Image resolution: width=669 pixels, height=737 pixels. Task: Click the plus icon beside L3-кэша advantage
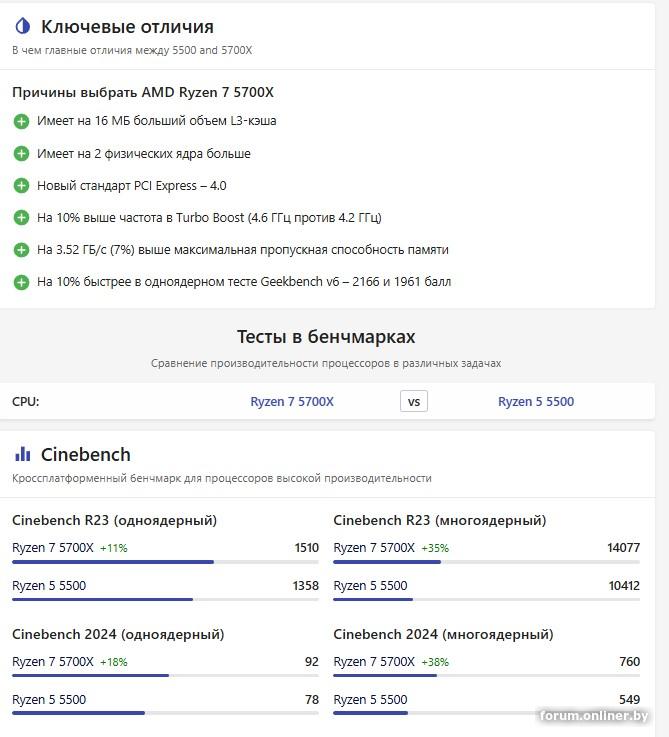click(21, 121)
